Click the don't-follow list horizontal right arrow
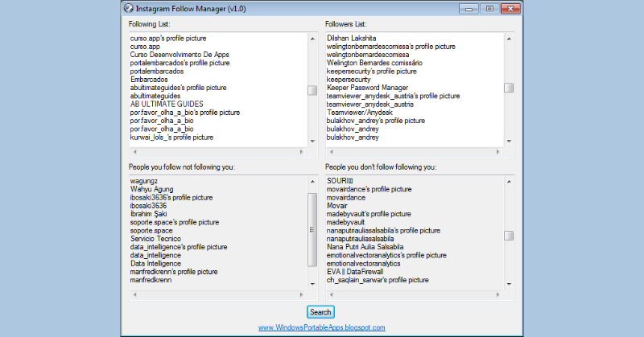 point(497,294)
